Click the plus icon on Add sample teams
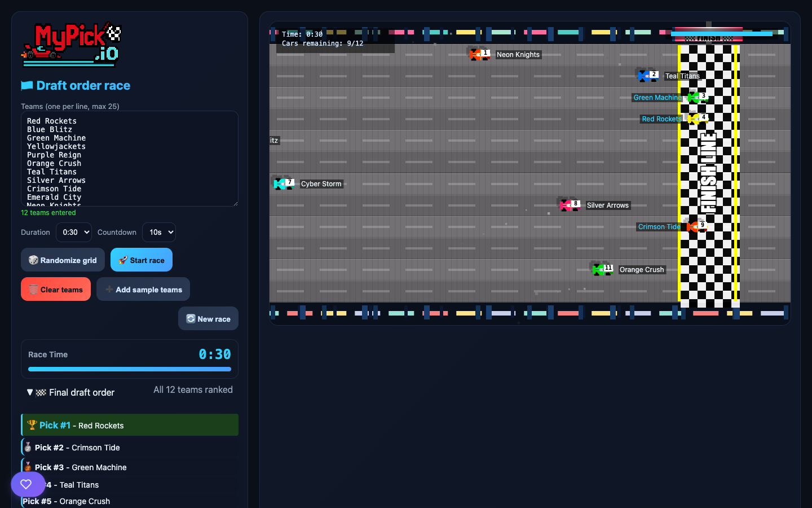Screen dimensions: 812x508 pos(108,289)
